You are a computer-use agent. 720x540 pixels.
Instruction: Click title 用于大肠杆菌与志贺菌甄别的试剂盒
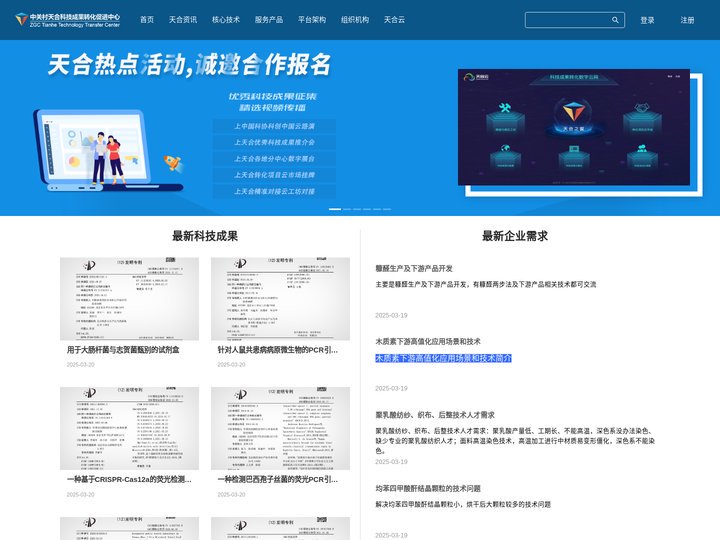[x=123, y=350]
